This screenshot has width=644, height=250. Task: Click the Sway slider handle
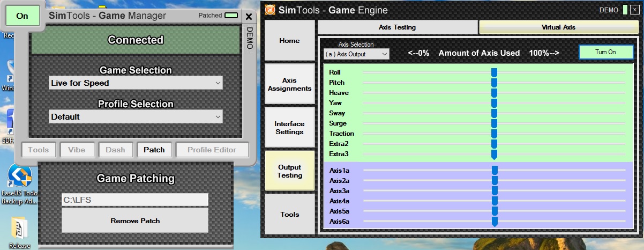click(495, 113)
